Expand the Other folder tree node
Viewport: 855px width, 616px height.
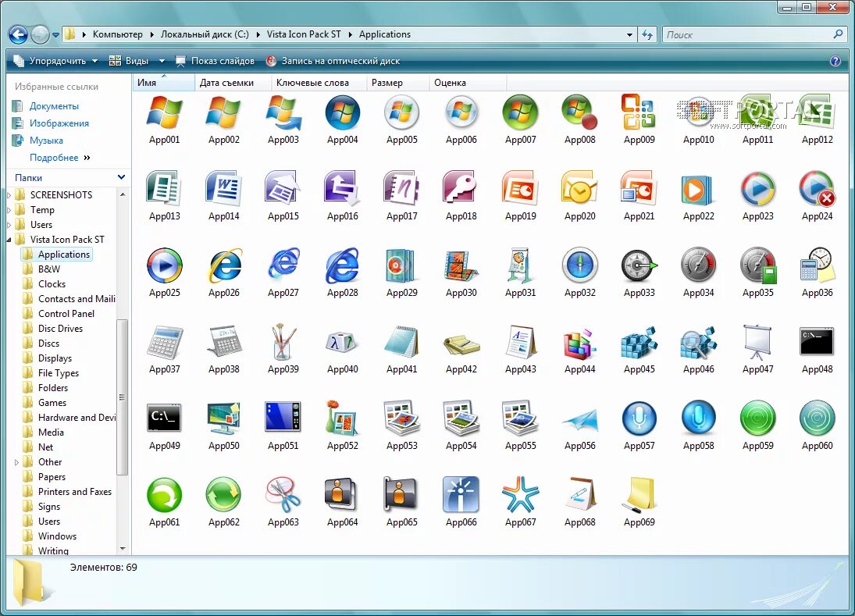[x=16, y=462]
